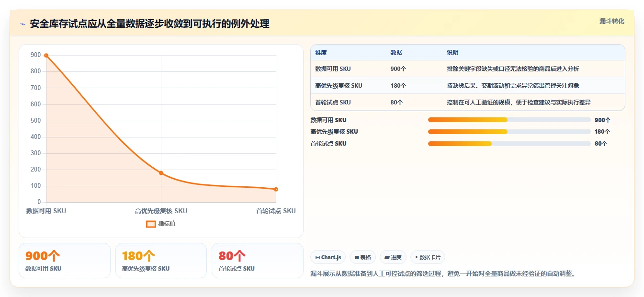Open the 180个 高优先级复核 SKU card
This screenshot has height=297, width=644.
coord(161,261)
